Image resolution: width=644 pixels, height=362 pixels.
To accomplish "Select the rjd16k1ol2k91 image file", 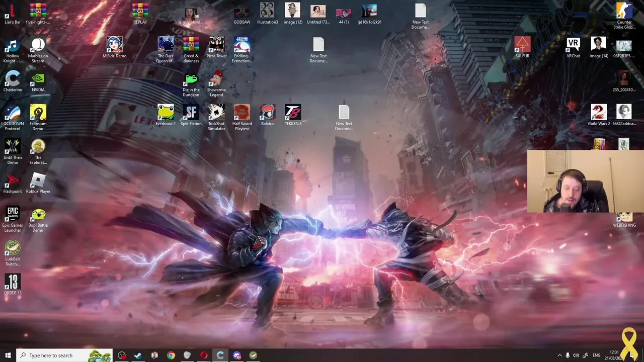I will [x=369, y=14].
